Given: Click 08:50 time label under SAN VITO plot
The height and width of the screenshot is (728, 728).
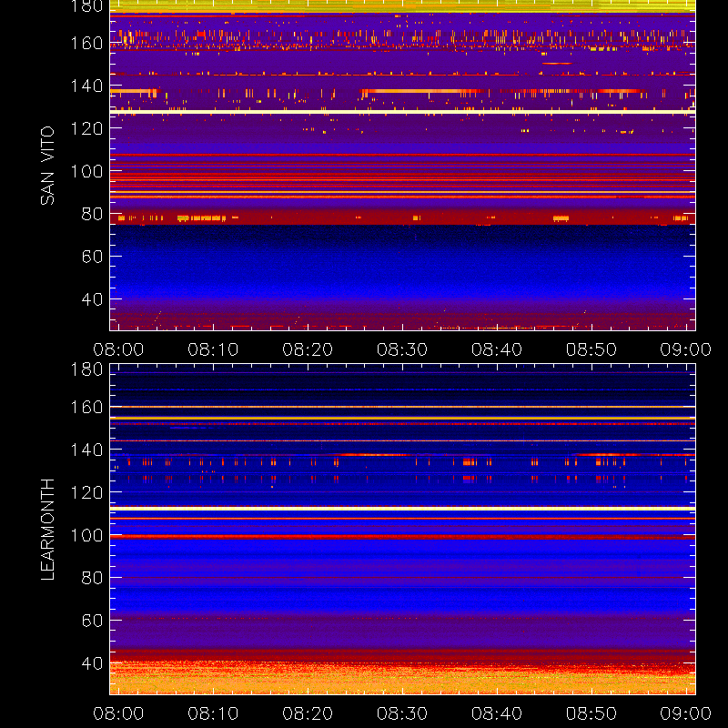Looking at the screenshot, I should [591, 349].
